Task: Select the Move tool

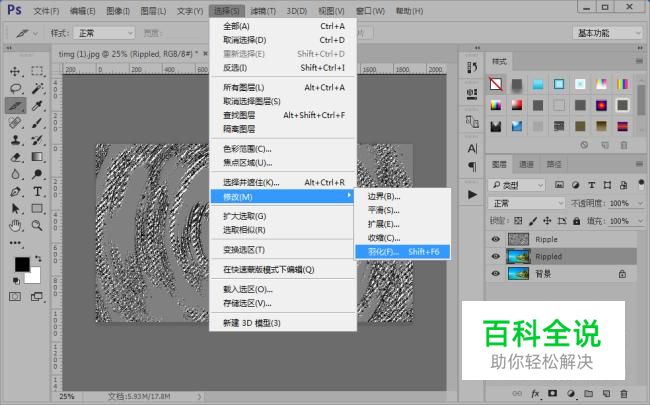Action: coord(15,71)
